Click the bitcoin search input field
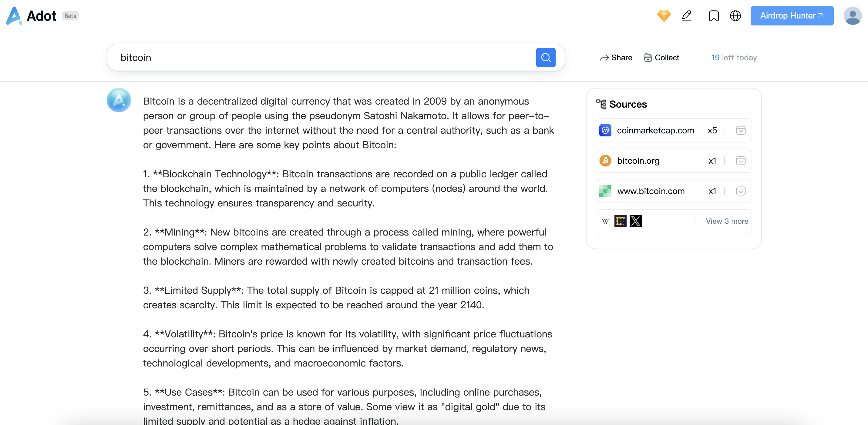The width and height of the screenshot is (868, 425). point(320,58)
